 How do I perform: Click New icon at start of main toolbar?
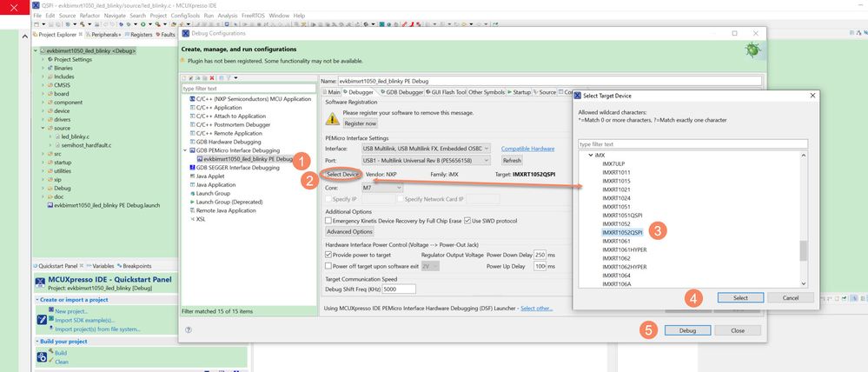(x=36, y=24)
